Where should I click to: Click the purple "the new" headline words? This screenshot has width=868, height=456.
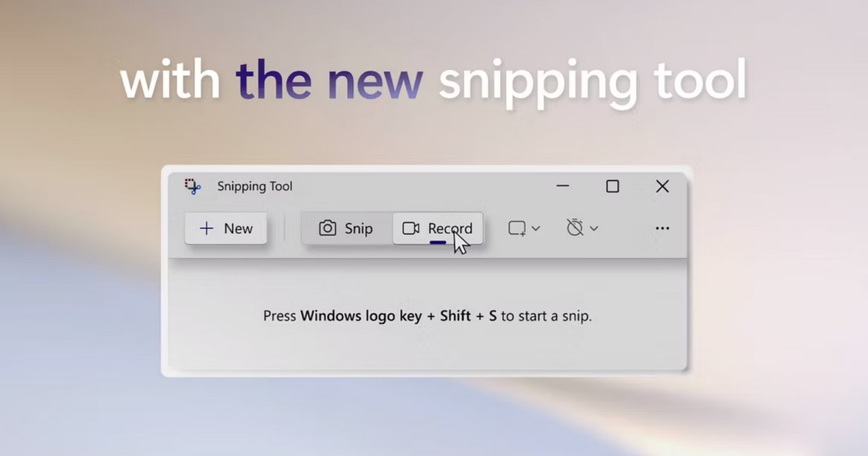coord(329,80)
